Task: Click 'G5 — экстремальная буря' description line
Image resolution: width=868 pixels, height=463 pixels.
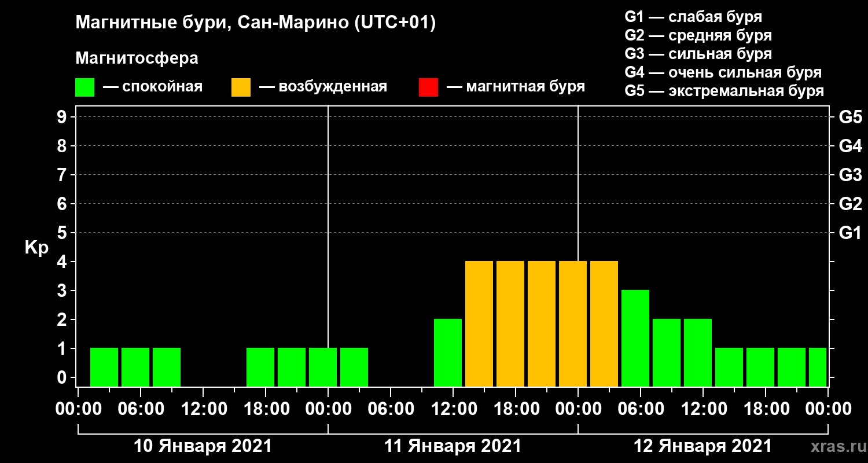Action: 724,91
